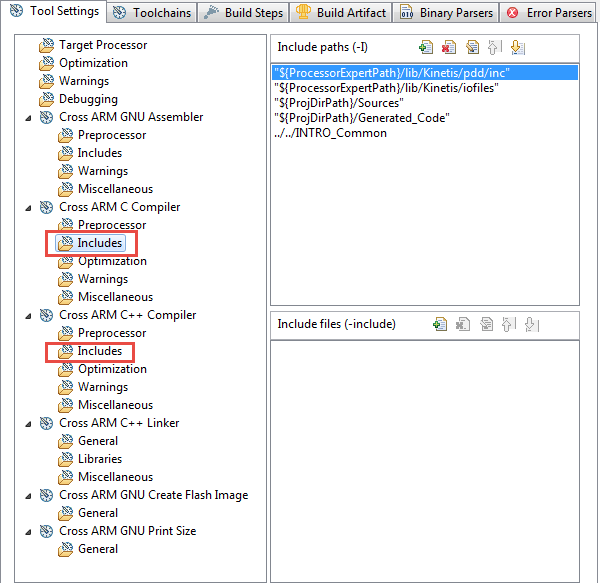This screenshot has width=600, height=583.
Task: Select Includes under Cross ARM C++ Compiler
Action: click(x=100, y=351)
